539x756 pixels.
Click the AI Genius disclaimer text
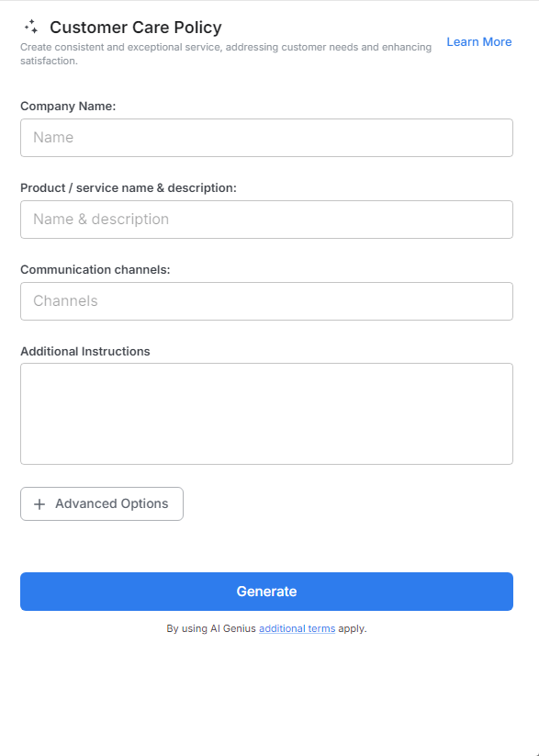pos(266,628)
